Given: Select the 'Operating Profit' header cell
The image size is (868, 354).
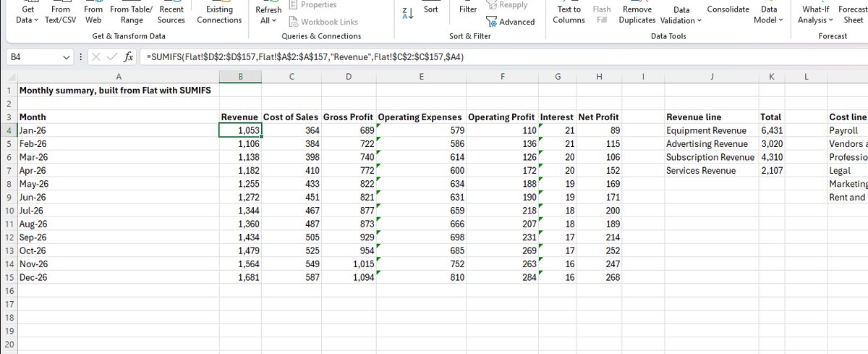Looking at the screenshot, I should pos(502,117).
